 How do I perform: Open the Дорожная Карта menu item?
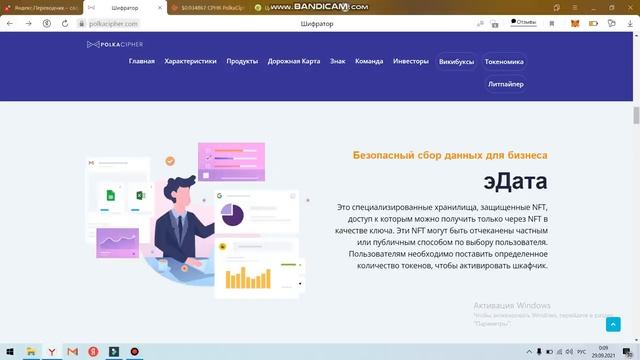[294, 61]
